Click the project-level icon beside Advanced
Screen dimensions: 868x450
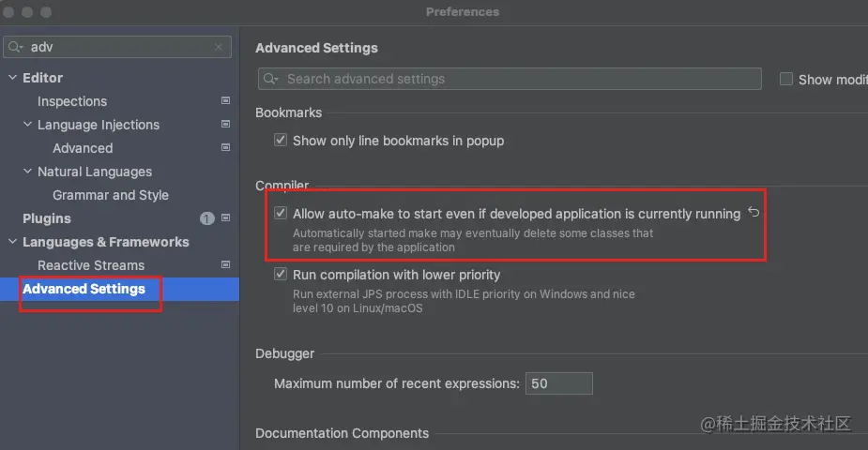click(225, 147)
